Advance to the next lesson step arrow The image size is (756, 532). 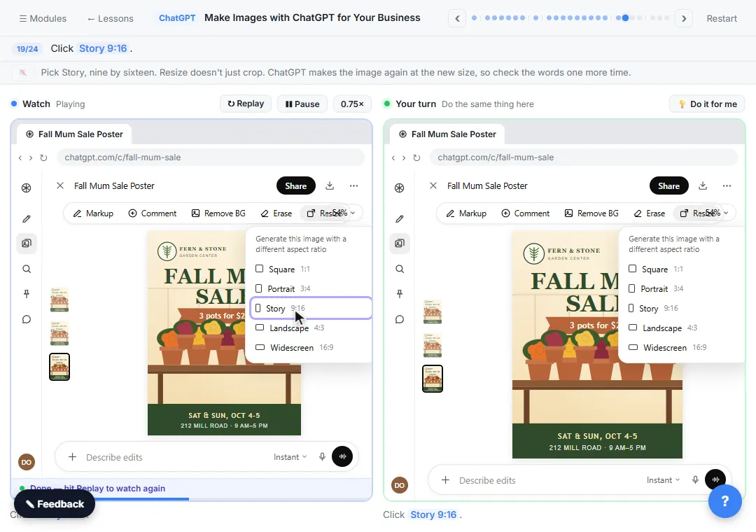tap(684, 18)
